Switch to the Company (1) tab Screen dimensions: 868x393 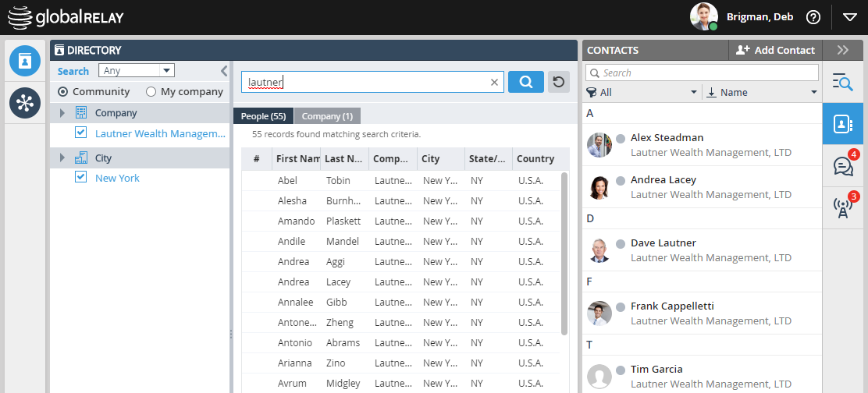coord(327,116)
